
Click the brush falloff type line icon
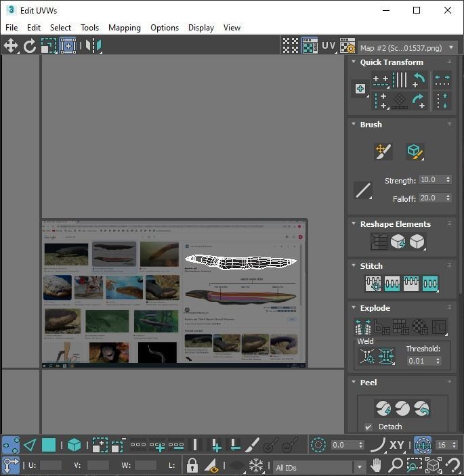tap(363, 190)
